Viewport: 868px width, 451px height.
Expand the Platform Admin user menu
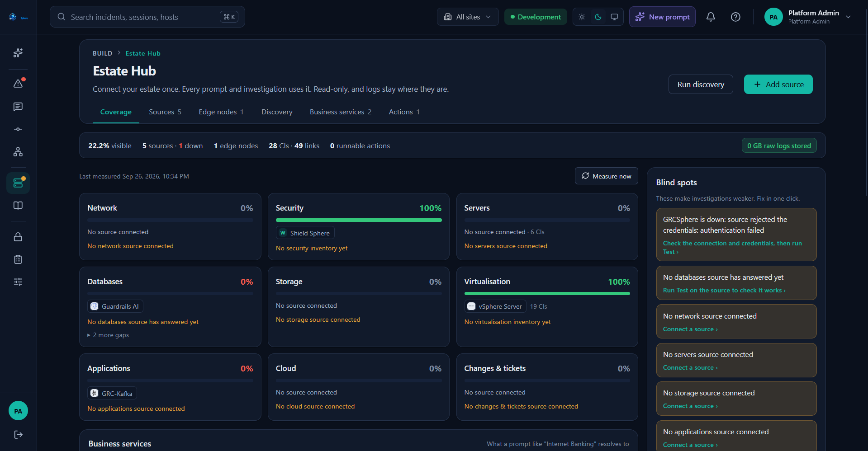click(x=808, y=17)
